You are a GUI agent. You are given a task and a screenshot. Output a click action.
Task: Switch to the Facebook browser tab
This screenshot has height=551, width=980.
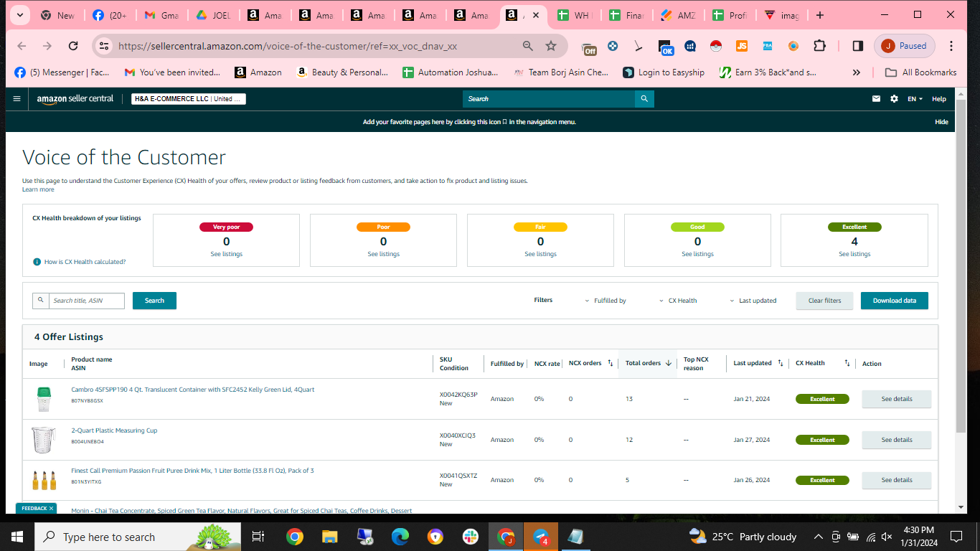[110, 15]
